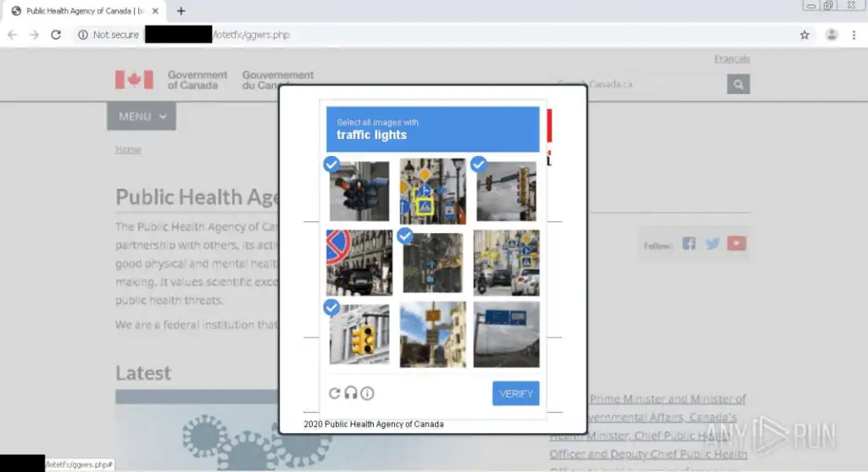The width and height of the screenshot is (868, 472).
Task: Open the YouTube follow icon
Action: click(x=736, y=243)
